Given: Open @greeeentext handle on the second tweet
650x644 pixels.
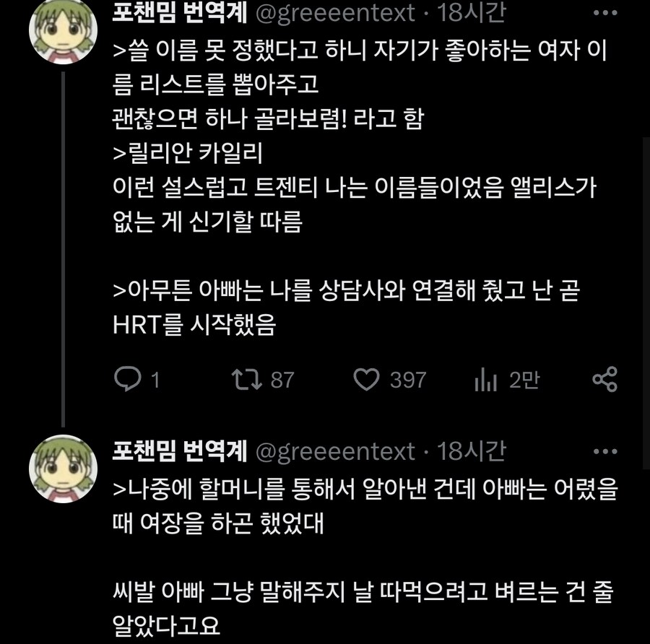Looking at the screenshot, I should coord(336,452).
